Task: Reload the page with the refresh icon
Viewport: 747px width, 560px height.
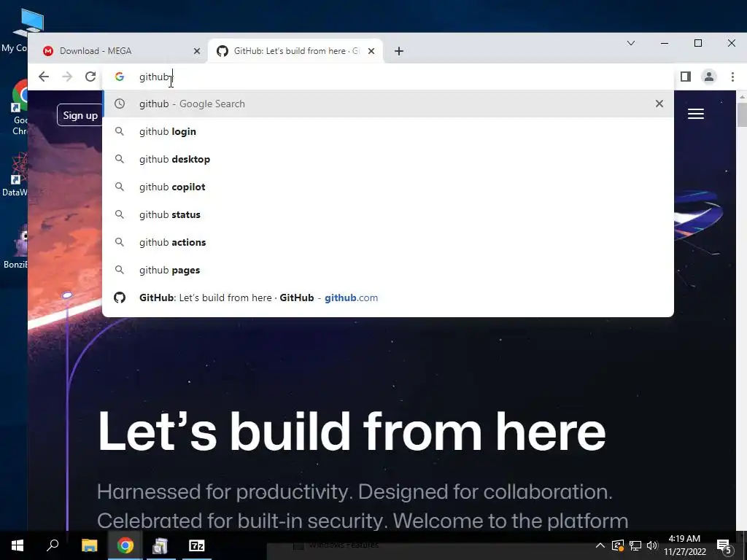Action: (90, 77)
